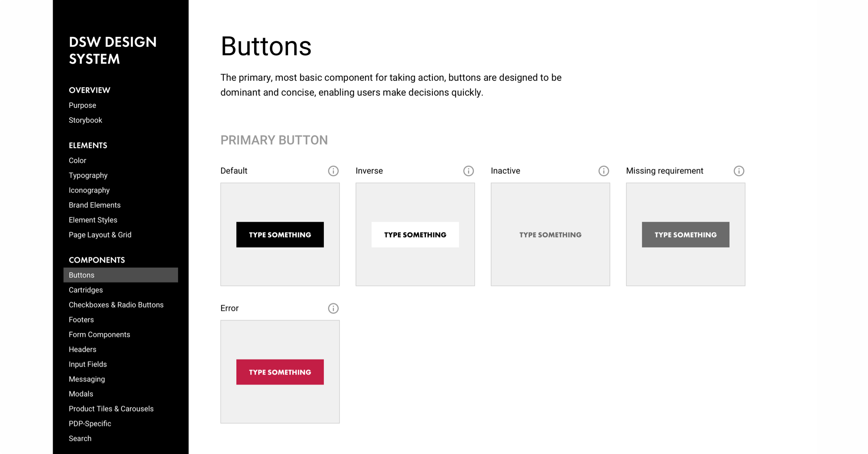Go to the Headers page
The height and width of the screenshot is (454, 868).
(82, 350)
